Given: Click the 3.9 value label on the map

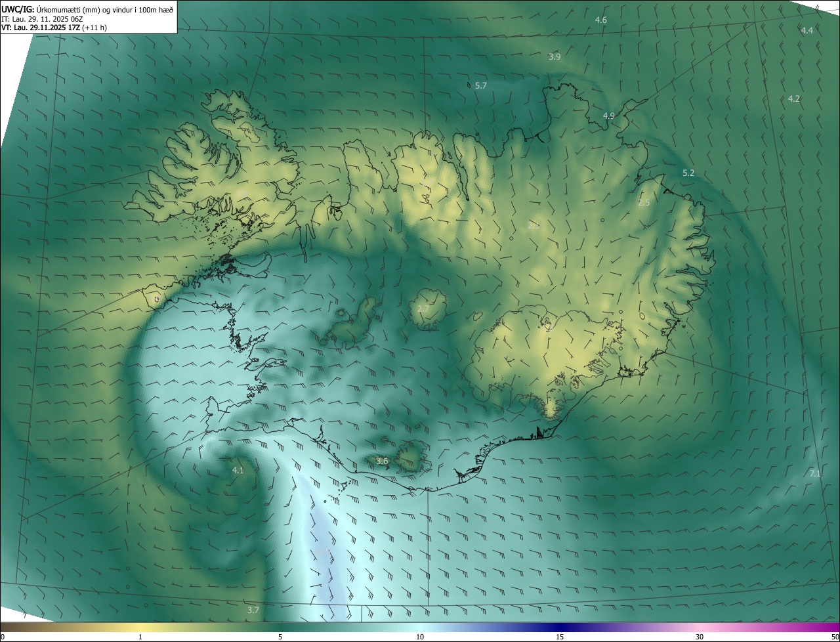Looking at the screenshot, I should (x=555, y=57).
